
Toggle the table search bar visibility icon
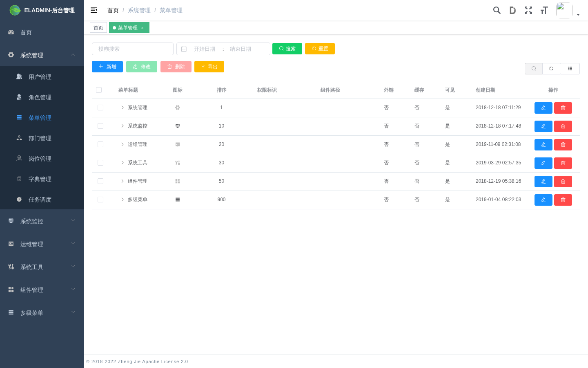tap(534, 69)
